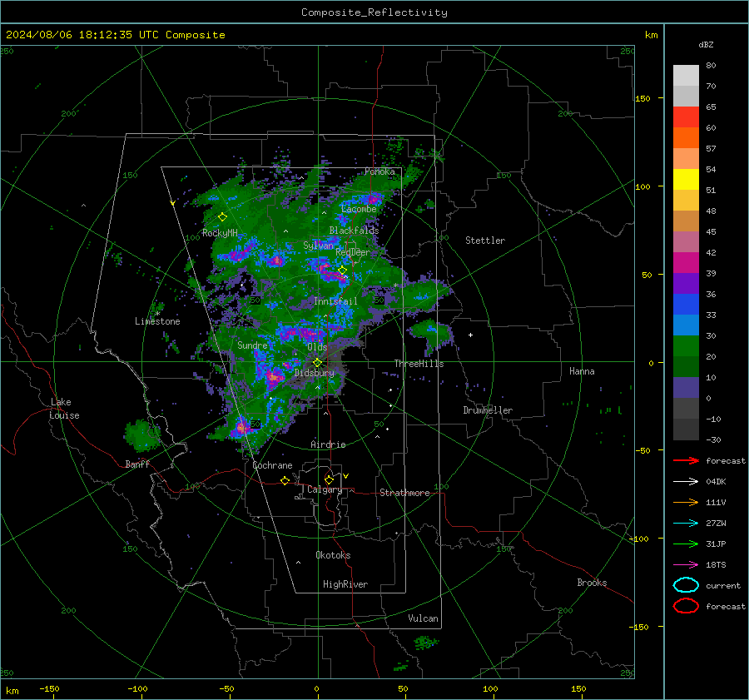
Task: Select the Stettler city label
Action: tap(485, 241)
